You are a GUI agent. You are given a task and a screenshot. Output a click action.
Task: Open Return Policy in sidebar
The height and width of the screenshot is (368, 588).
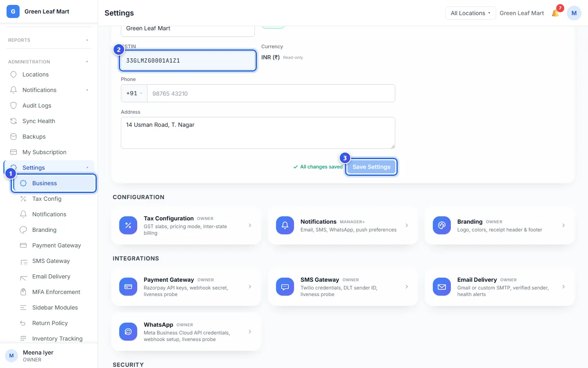tap(54, 323)
